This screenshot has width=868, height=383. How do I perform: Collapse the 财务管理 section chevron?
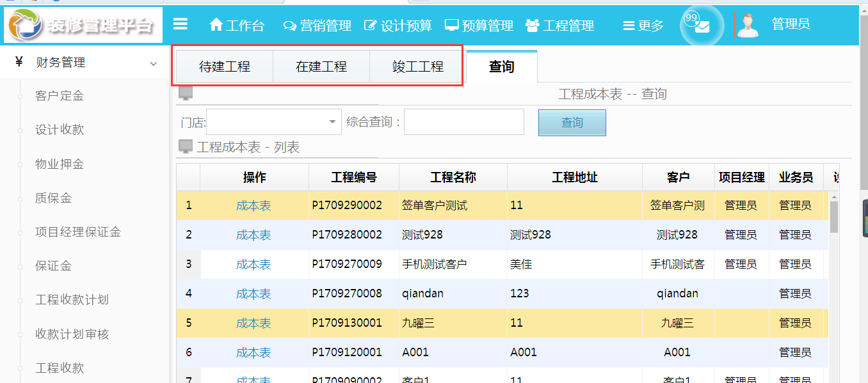click(x=153, y=63)
